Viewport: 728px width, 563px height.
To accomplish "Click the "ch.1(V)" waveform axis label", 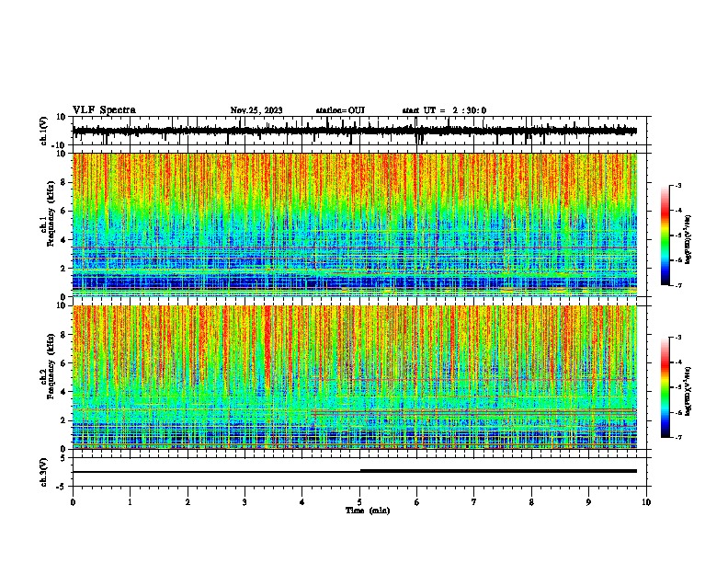I will [44, 131].
